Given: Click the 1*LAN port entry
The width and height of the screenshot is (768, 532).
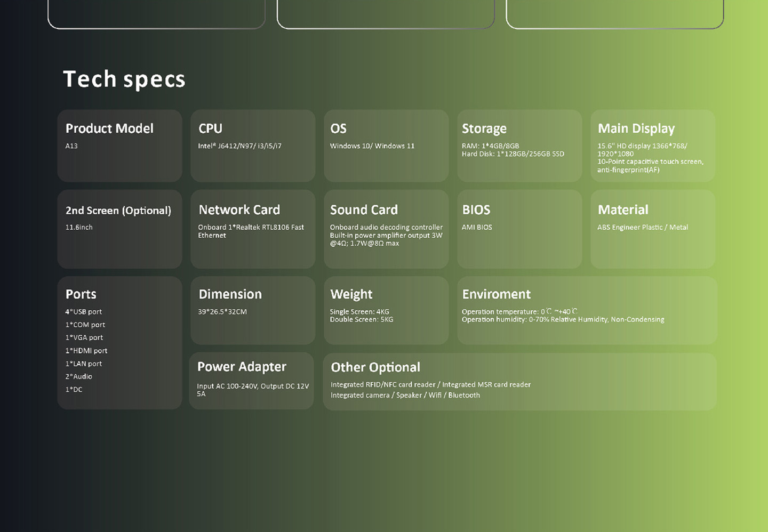Looking at the screenshot, I should click(84, 364).
